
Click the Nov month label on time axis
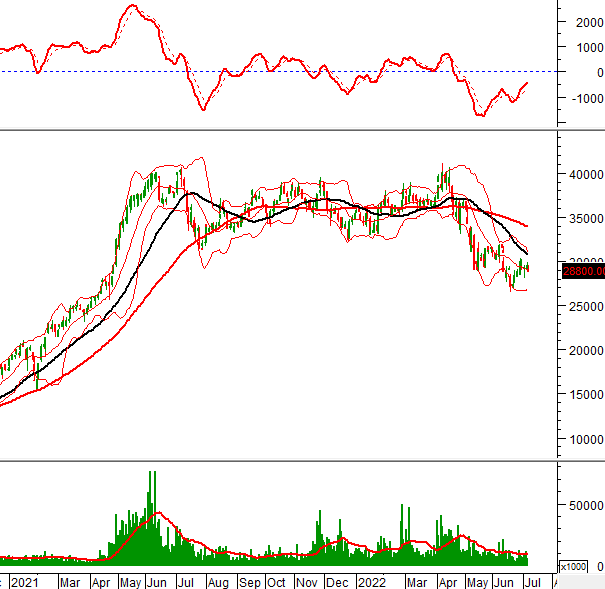(307, 581)
